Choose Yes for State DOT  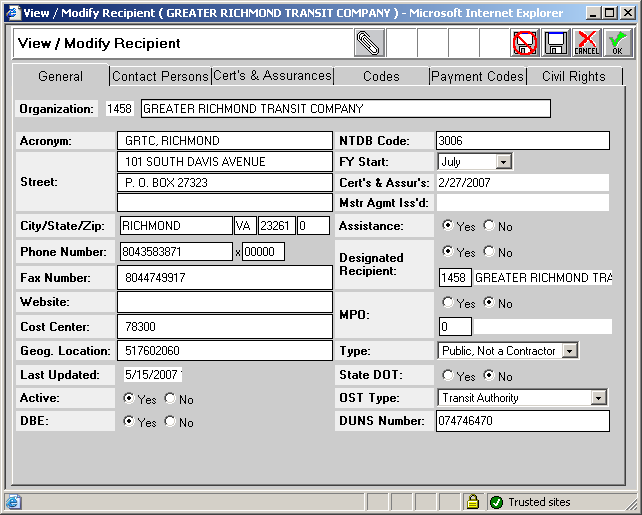(x=447, y=376)
